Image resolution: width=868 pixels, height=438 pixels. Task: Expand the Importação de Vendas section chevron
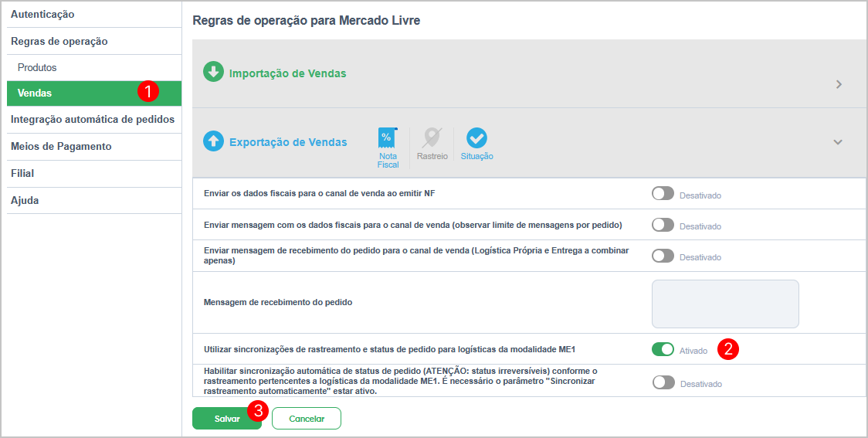coord(839,84)
